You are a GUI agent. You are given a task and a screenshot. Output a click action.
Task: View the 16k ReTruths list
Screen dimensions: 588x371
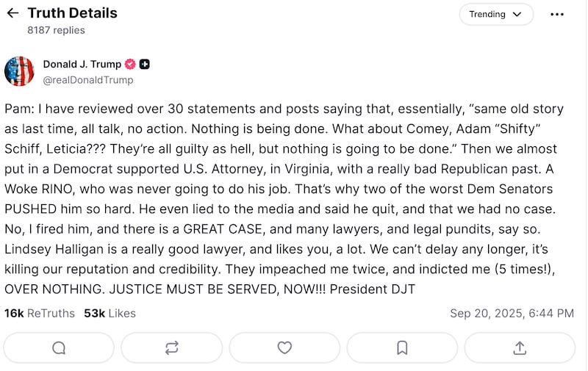[x=40, y=313]
